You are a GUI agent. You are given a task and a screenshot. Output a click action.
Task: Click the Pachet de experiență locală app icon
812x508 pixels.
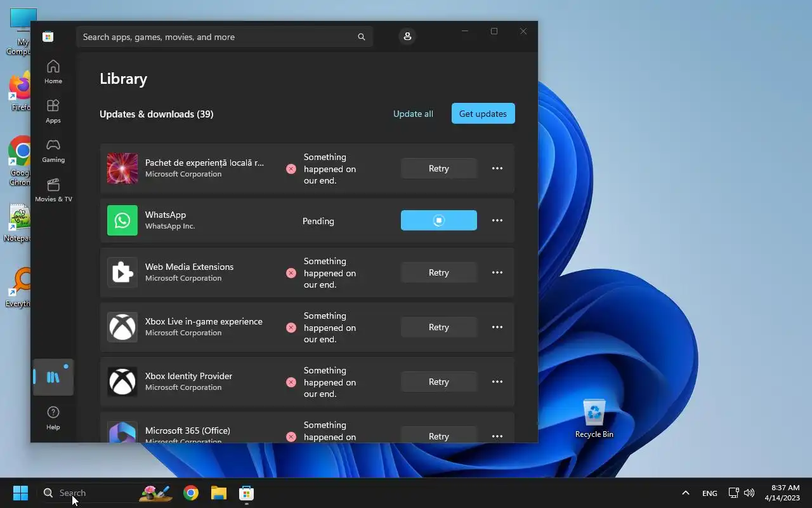coord(122,168)
